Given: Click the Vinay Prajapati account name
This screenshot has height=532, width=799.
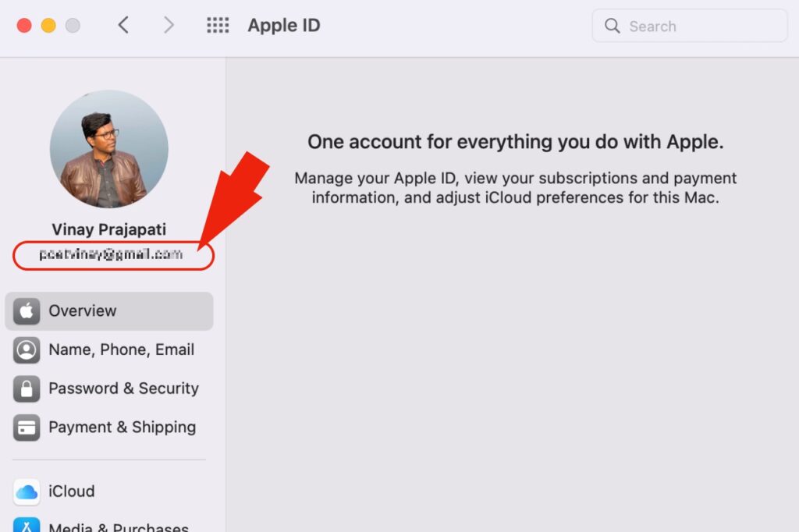Looking at the screenshot, I should click(109, 229).
